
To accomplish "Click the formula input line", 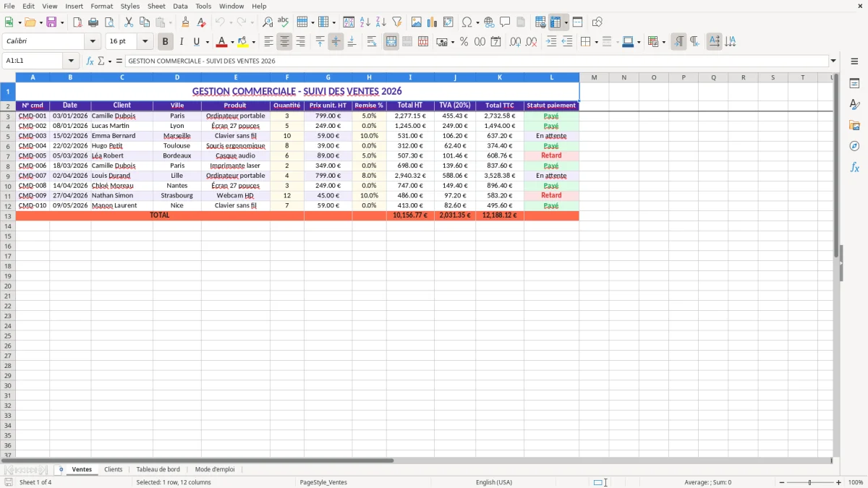I will [477, 61].
